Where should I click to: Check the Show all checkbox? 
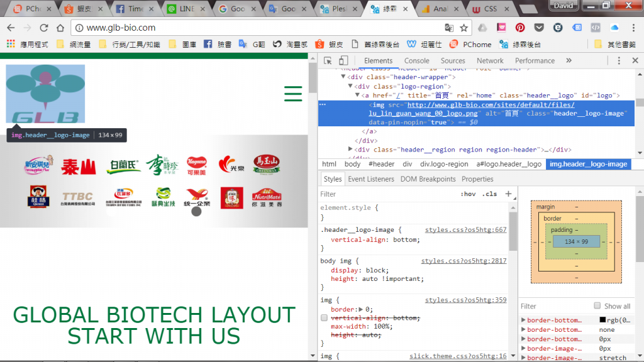[x=597, y=306]
